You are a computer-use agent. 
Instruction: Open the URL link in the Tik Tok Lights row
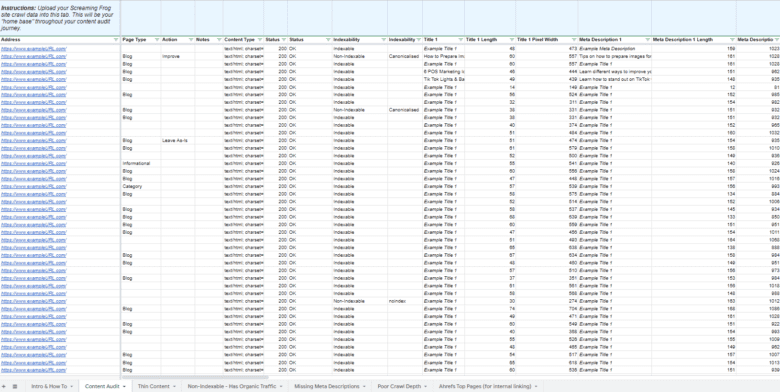(34, 80)
